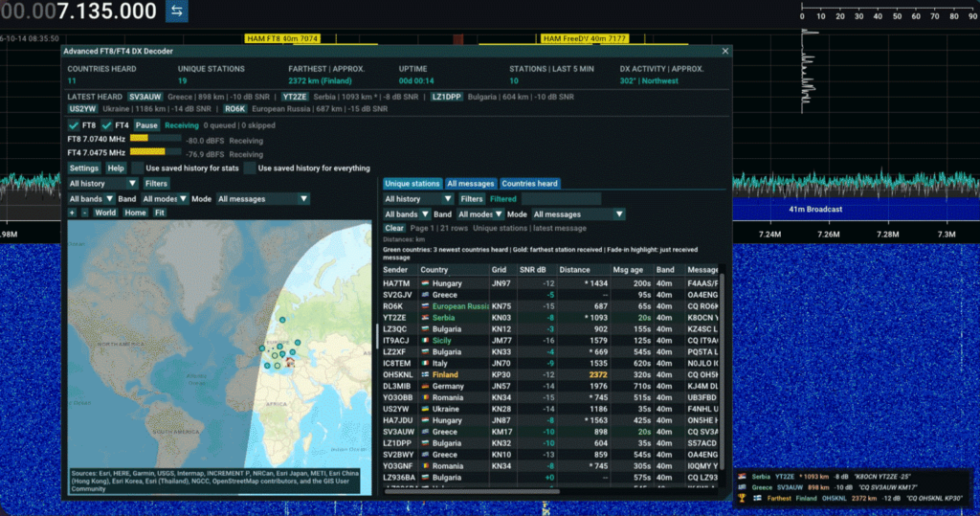Click the LZ1DPP callsign in Latest Heard
Image resolution: width=980 pixels, height=516 pixels.
(x=447, y=97)
